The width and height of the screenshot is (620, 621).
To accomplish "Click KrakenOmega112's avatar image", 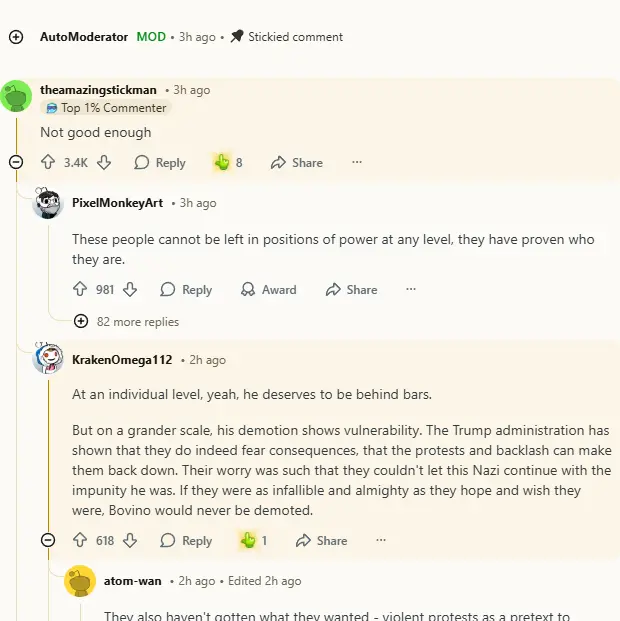I will 48,359.
